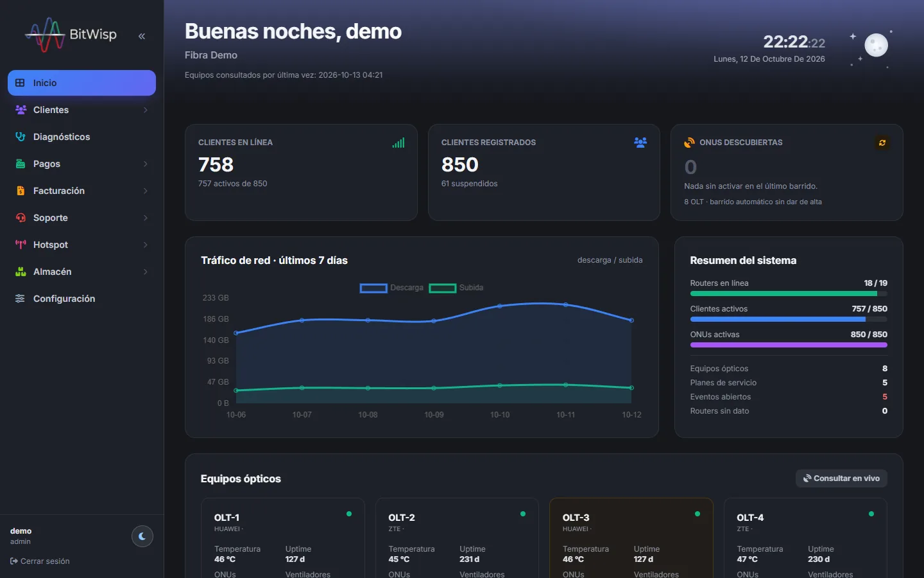Toggle the Subida dataset in chart legend
The height and width of the screenshot is (578, 924).
[456, 288]
